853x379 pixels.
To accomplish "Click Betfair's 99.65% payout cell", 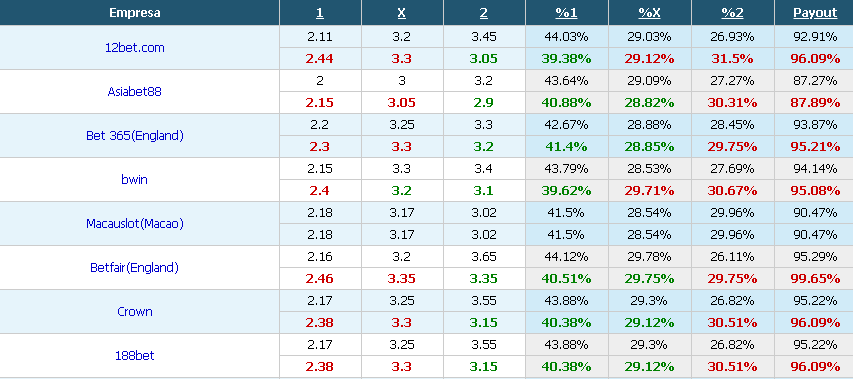I will [x=815, y=279].
